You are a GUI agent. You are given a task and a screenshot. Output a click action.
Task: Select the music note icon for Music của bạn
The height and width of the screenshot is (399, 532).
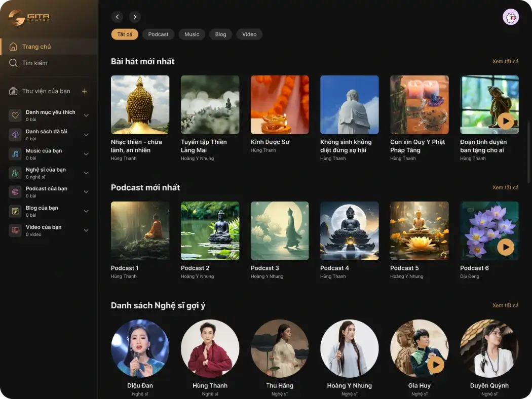click(x=15, y=153)
